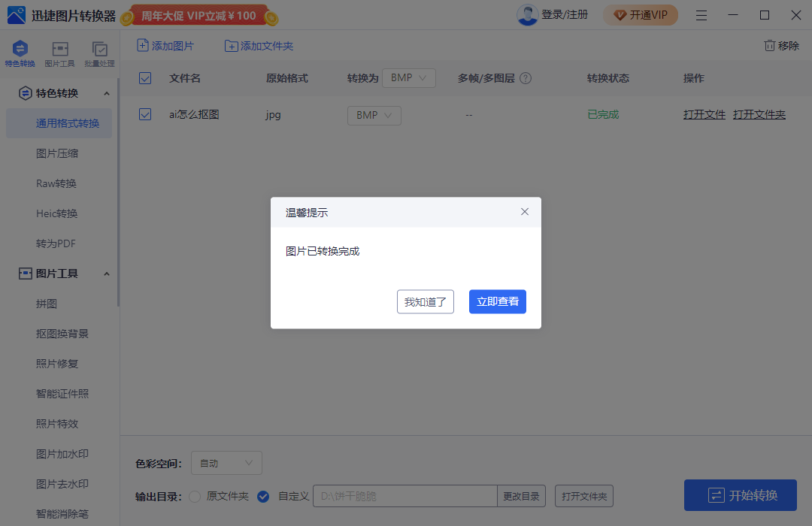Open the hamburger menu icon
The image size is (812, 526).
pyautogui.click(x=701, y=16)
